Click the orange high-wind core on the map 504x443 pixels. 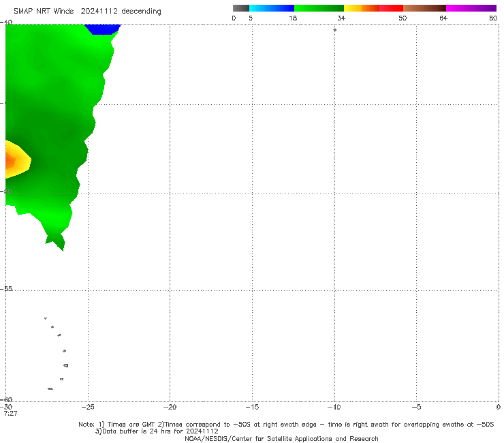tap(10, 161)
